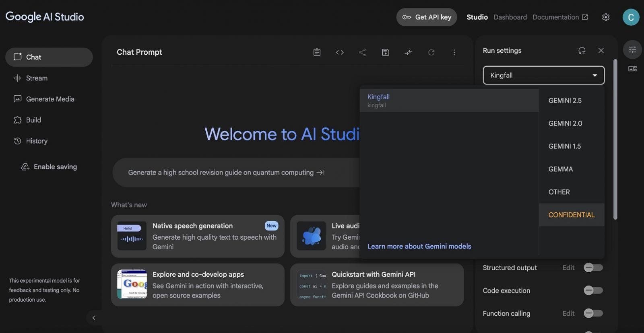Enable the Code execution toggle

coord(593,290)
